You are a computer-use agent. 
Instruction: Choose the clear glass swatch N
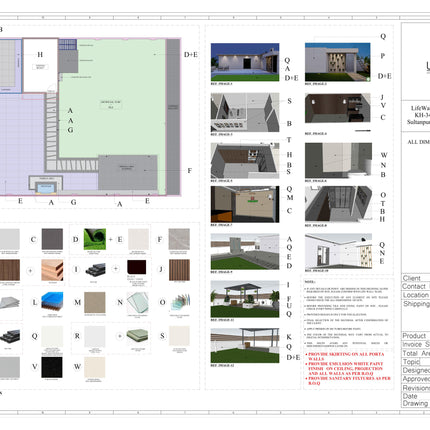pyautogui.click(x=137, y=303)
